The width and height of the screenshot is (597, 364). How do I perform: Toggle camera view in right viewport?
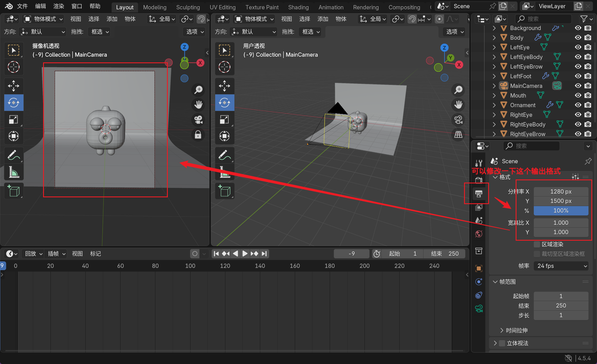point(458,120)
